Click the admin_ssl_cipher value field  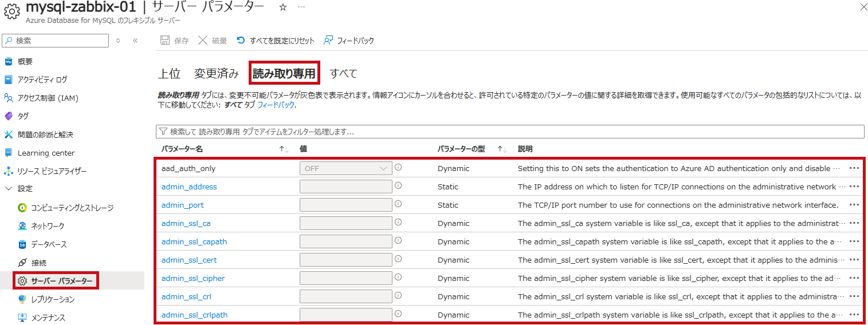point(346,278)
